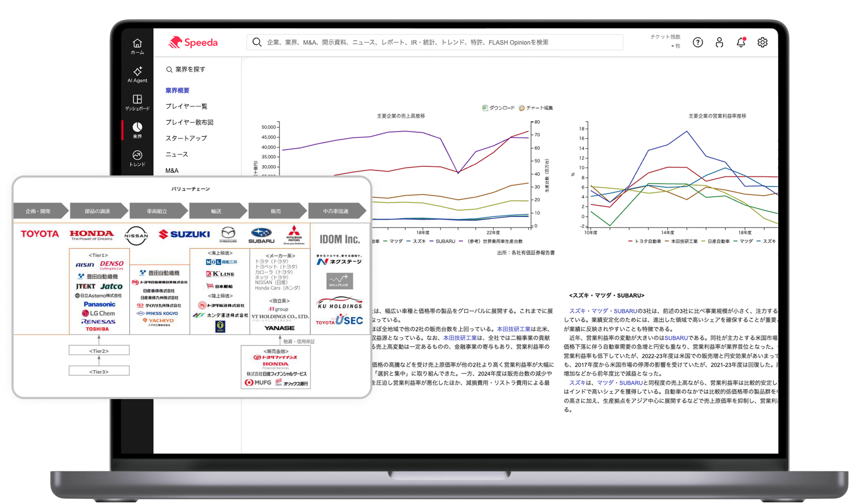Click the main Speeda search input field
Image resolution: width=851 pixels, height=504 pixels.
[x=434, y=42]
